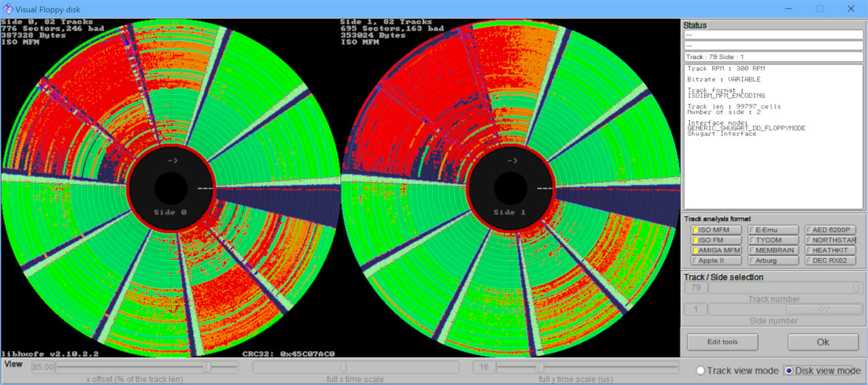Screen dimensions: 868x385
Task: Click the x offset slider handle
Action: coord(207,367)
